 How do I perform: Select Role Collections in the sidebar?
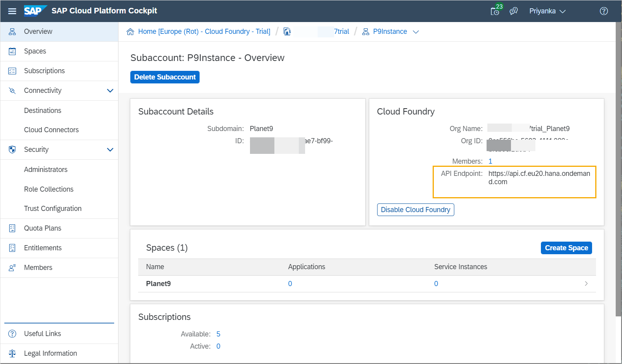coord(49,189)
